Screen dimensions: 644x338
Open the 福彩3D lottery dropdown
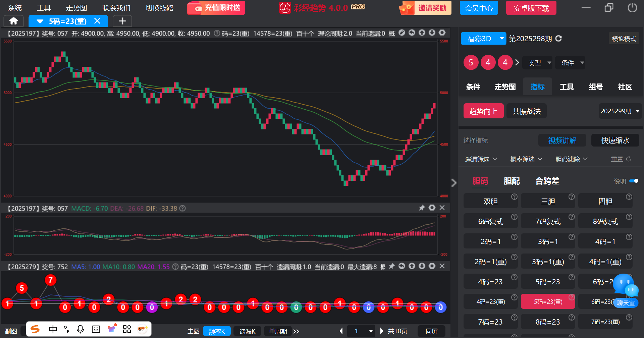[x=483, y=39]
